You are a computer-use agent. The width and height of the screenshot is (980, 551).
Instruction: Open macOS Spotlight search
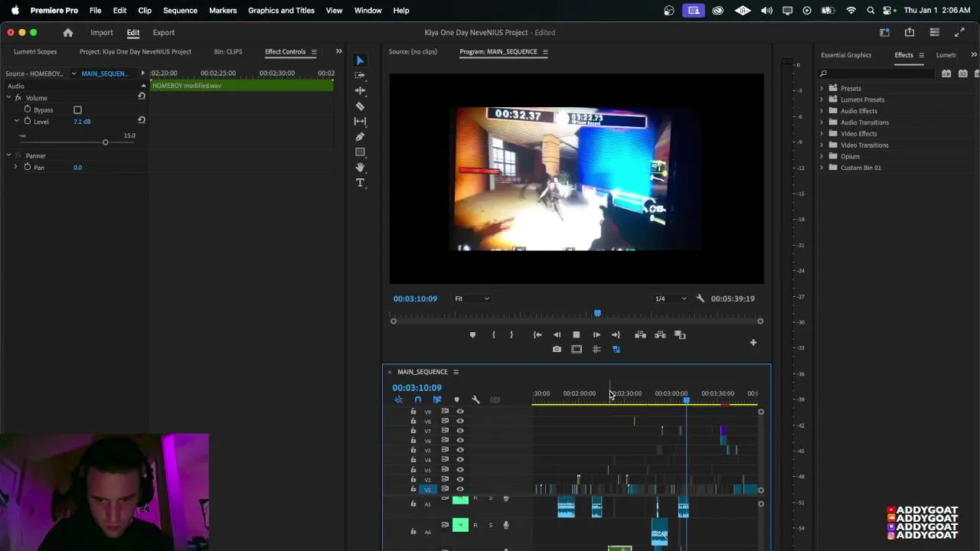(x=871, y=11)
